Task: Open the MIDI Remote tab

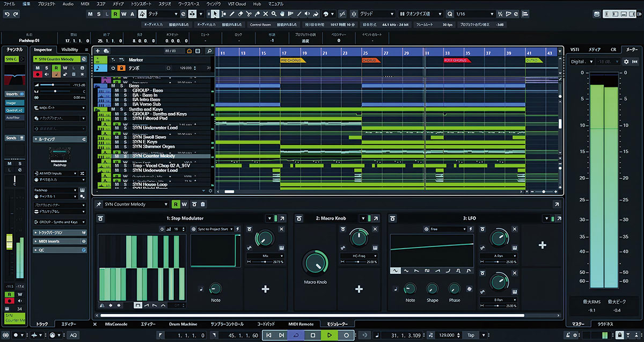Action: pyautogui.click(x=301, y=324)
